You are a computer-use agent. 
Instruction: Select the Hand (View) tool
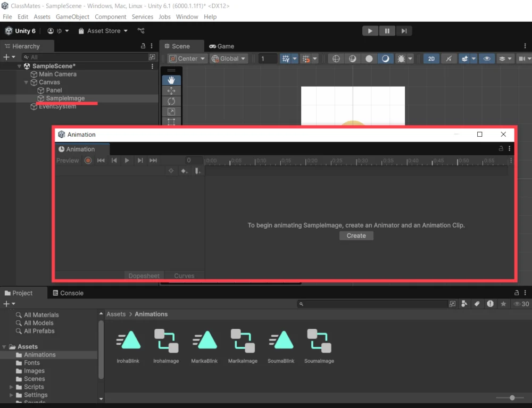click(x=171, y=80)
